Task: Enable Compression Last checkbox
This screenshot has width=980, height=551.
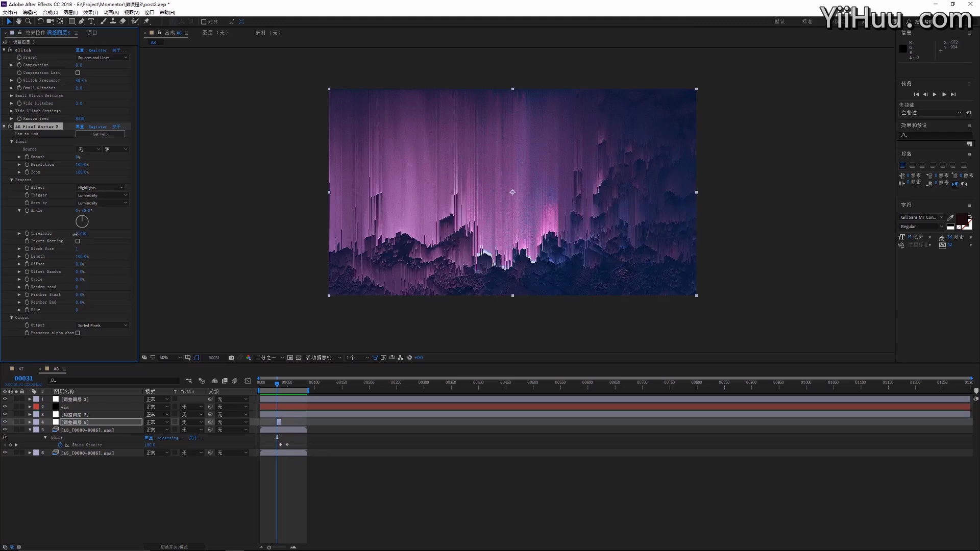Action: pos(78,72)
